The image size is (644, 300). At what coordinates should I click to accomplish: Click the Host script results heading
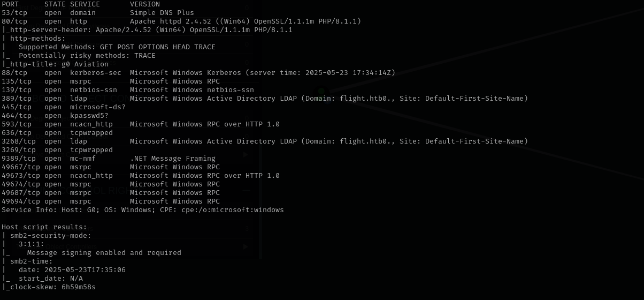point(44,227)
